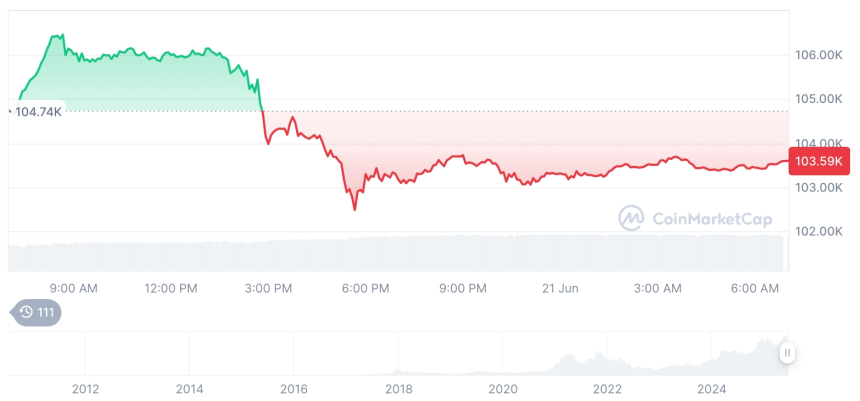This screenshot has width=860, height=401.
Task: Click the CoinMarketCap watermark text
Action: 713,218
